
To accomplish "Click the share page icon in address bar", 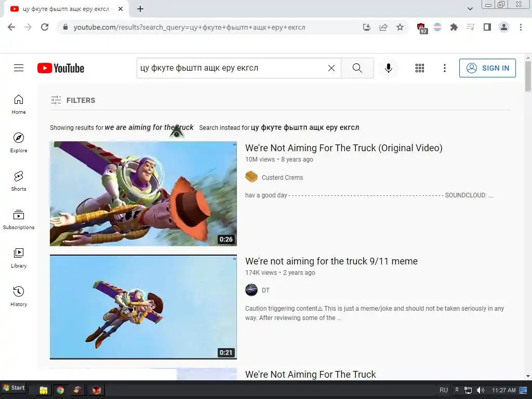I will pyautogui.click(x=383, y=27).
